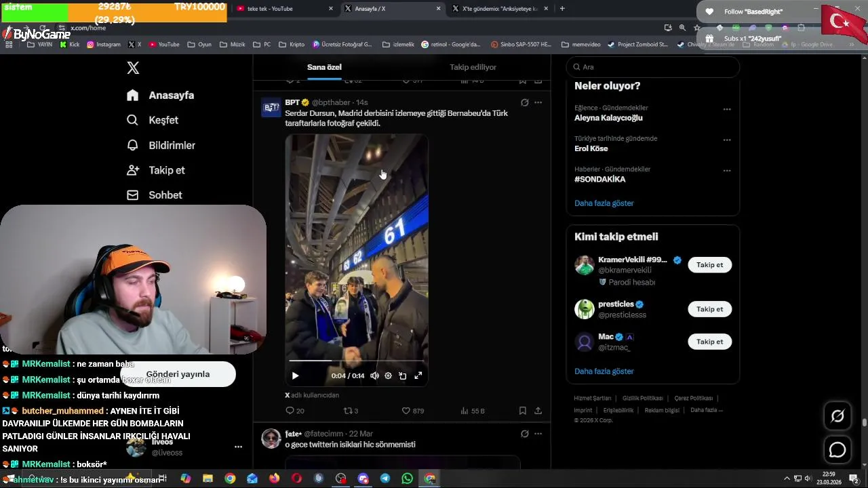Mute the video volume
Screen dimensions: 868x488
[x=374, y=375]
